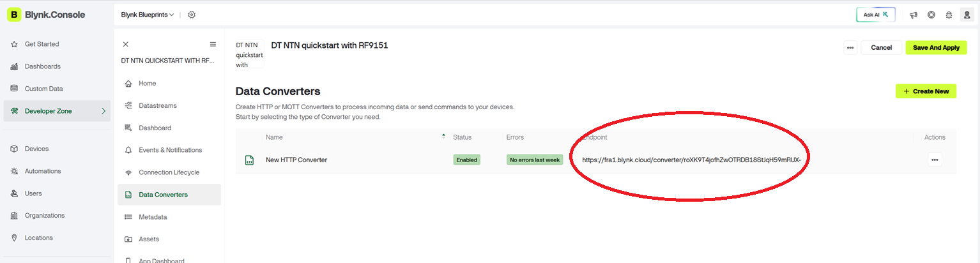The width and height of the screenshot is (980, 263).
Task: Click Create New converter button
Action: 926,91
